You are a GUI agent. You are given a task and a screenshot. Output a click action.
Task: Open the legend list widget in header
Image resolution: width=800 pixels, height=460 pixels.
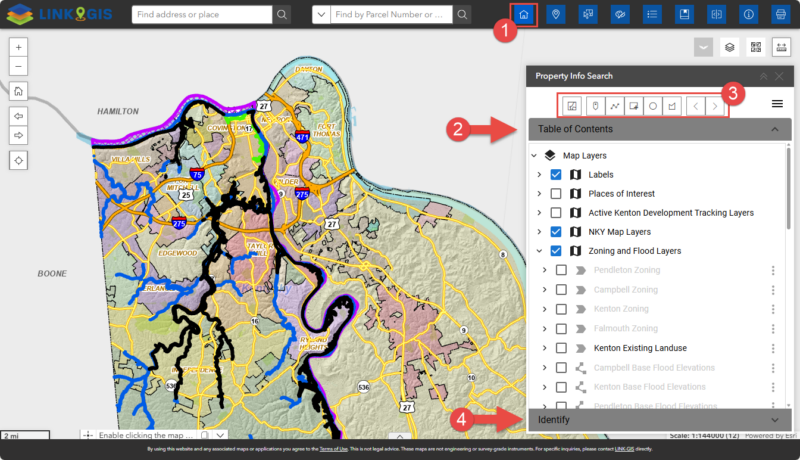(652, 14)
